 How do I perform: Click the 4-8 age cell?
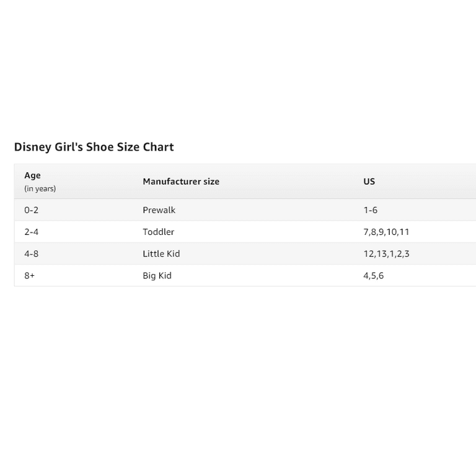tap(31, 253)
